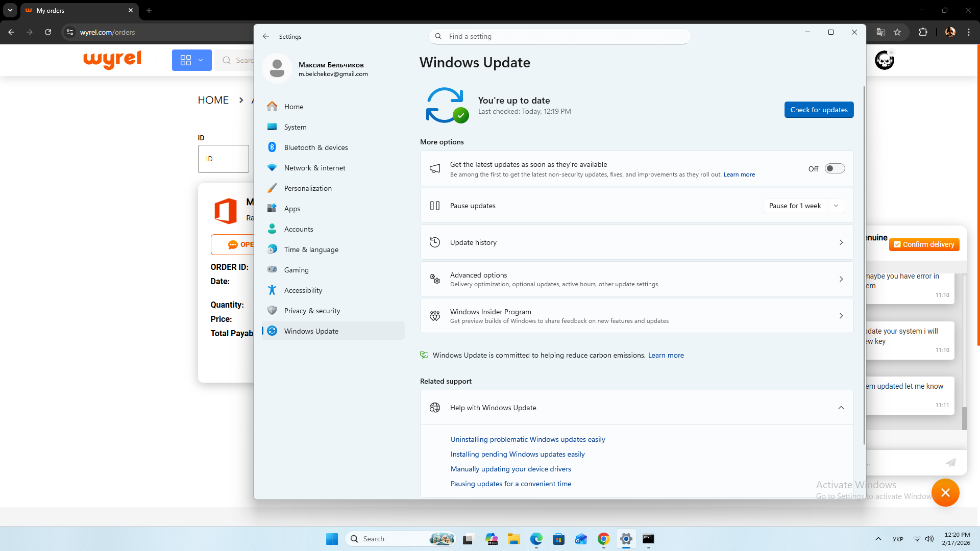Open Chrome from the taskbar

603,539
